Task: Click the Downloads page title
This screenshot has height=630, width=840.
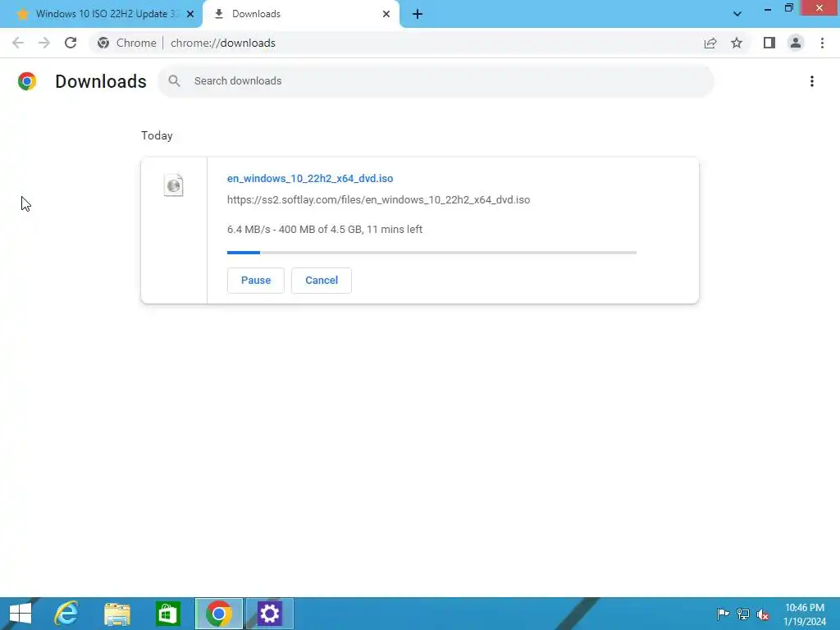Action: click(101, 81)
